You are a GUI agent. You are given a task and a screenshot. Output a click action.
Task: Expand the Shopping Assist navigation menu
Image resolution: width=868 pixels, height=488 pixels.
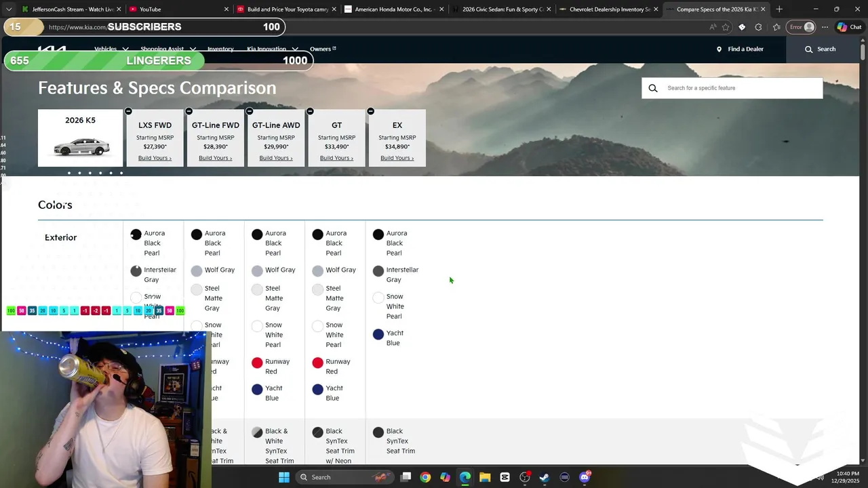[168, 49]
